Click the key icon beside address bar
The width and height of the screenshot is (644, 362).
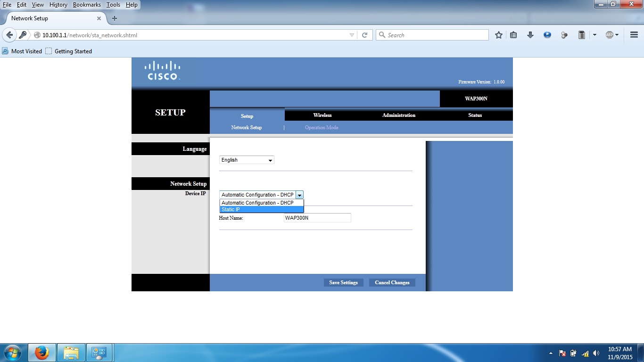pyautogui.click(x=23, y=35)
